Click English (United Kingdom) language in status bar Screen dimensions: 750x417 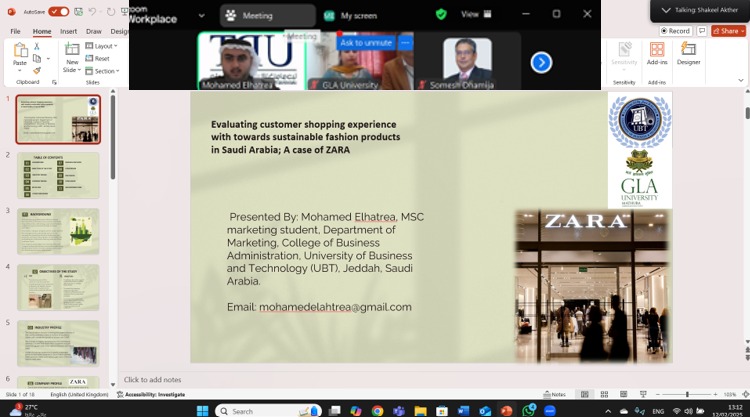(79, 395)
